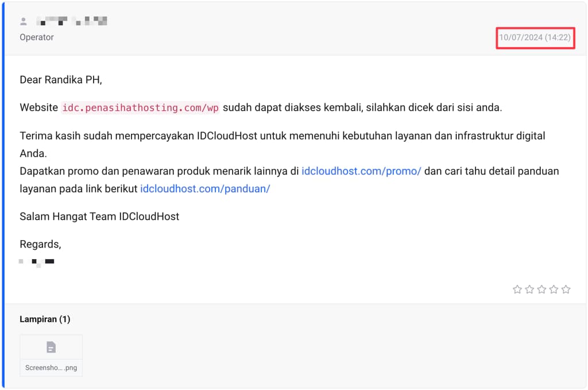Rate the reply with five stars

click(x=566, y=289)
